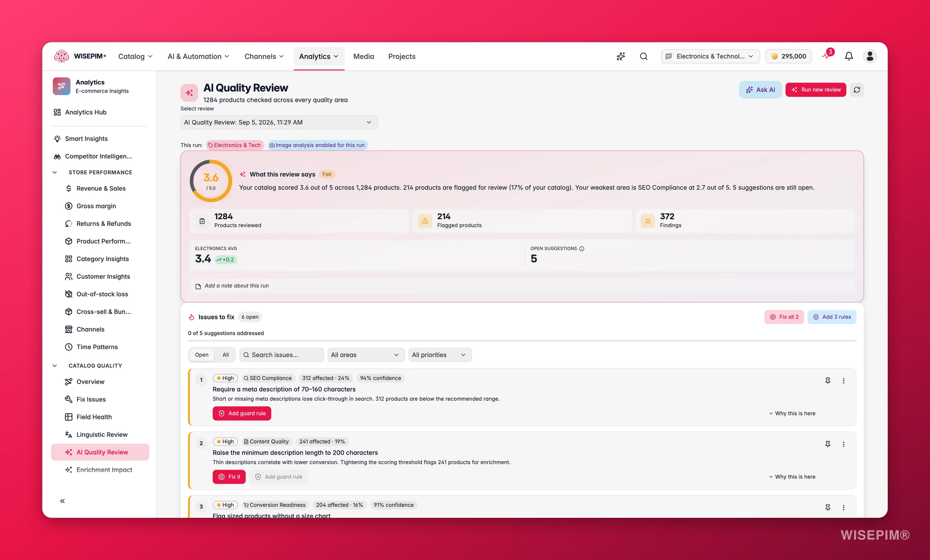930x560 pixels.
Task: Open the Analytics top menu
Action: (319, 56)
